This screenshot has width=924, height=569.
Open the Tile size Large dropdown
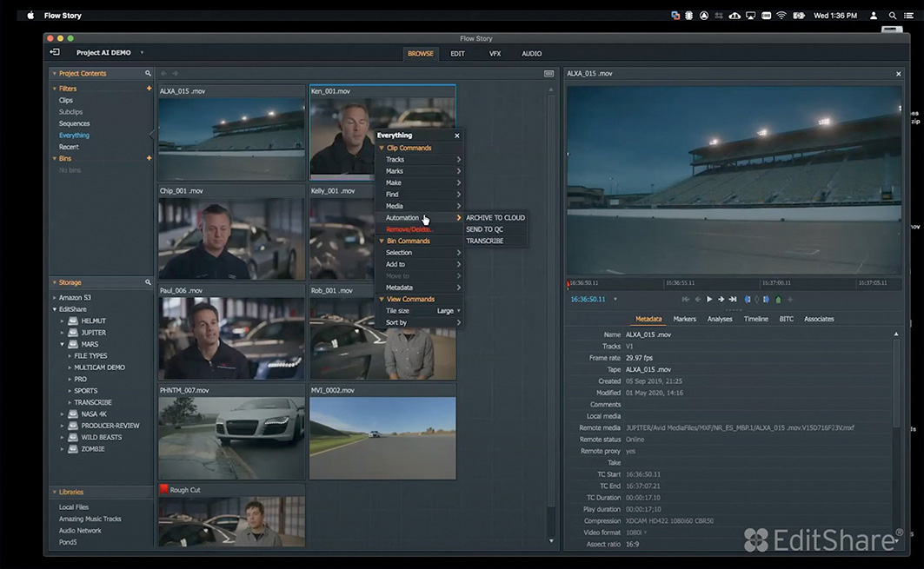click(x=449, y=311)
